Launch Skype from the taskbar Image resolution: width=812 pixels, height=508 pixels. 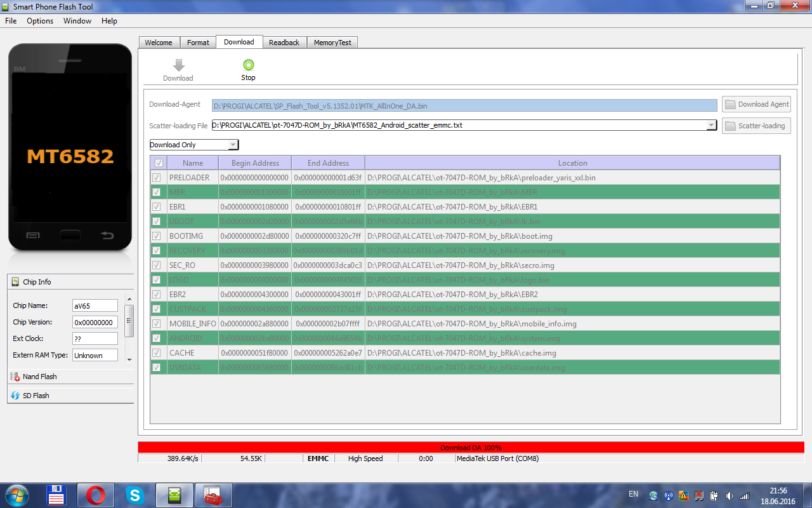pyautogui.click(x=134, y=495)
